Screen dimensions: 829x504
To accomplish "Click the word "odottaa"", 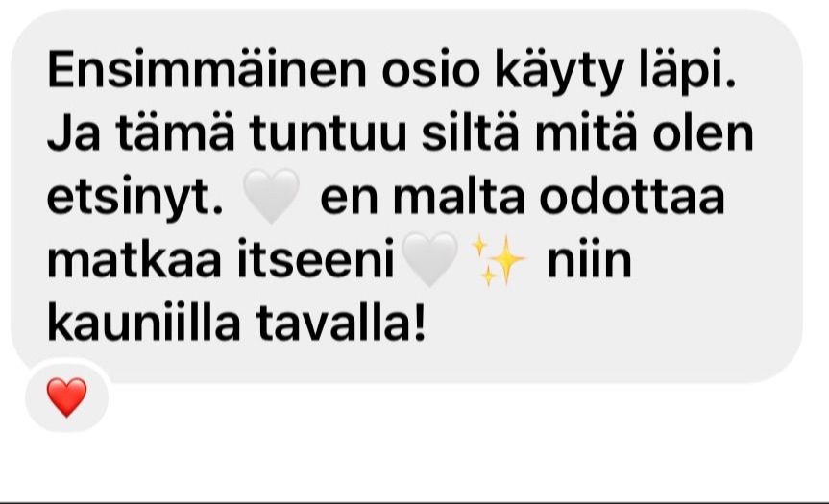I will 632,196.
